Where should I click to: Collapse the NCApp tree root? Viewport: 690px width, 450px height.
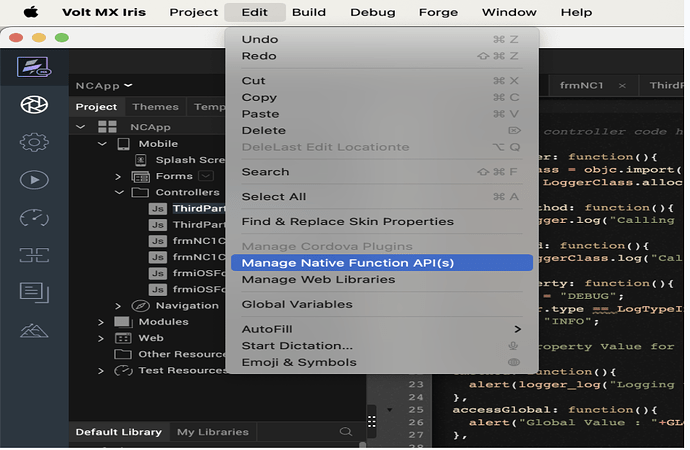pyautogui.click(x=81, y=127)
